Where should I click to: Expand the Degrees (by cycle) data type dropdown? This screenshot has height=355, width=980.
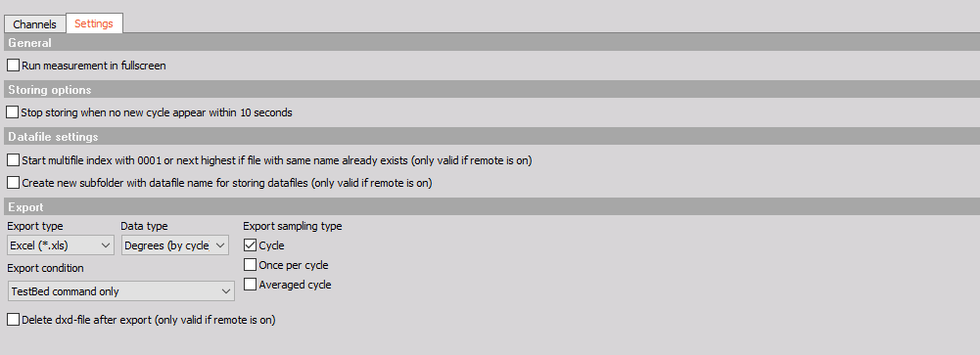point(175,245)
